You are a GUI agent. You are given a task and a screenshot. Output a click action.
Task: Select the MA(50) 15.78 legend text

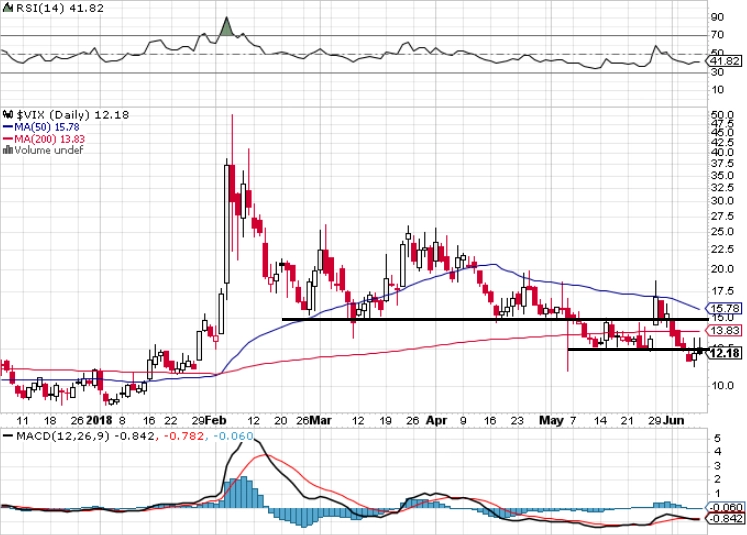pyautogui.click(x=47, y=127)
